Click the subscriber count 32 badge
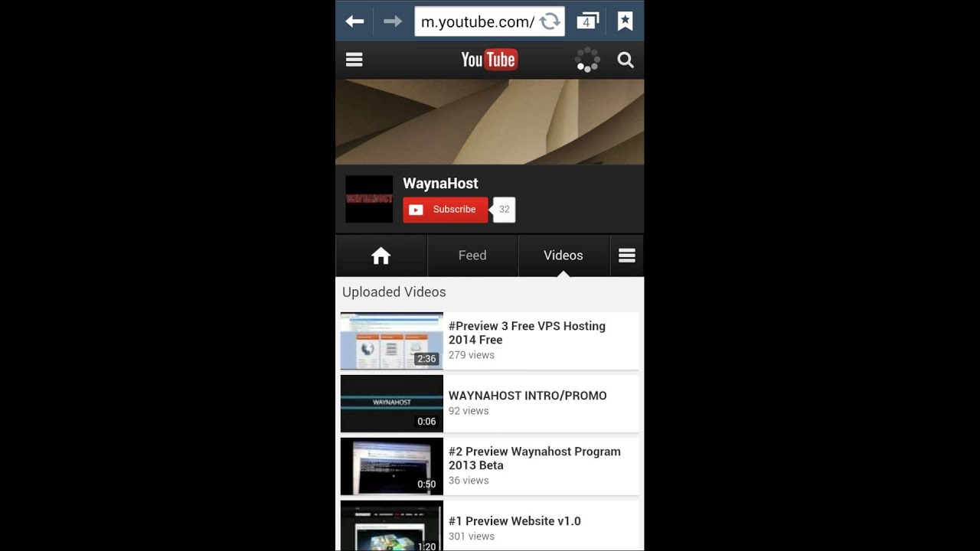Screen dimensions: 980x551 (504, 210)
